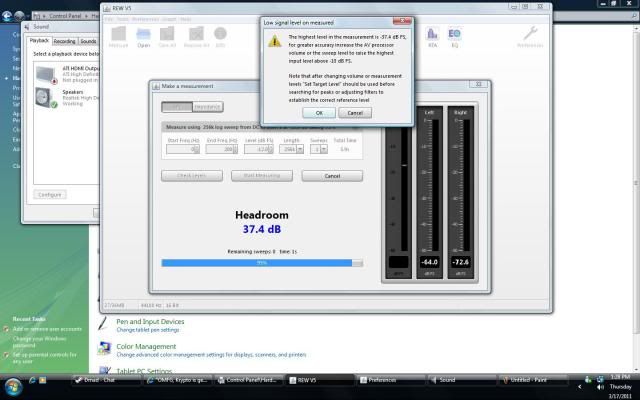Click the Open toolbar icon in REW
The height and width of the screenshot is (400, 640).
click(143, 37)
